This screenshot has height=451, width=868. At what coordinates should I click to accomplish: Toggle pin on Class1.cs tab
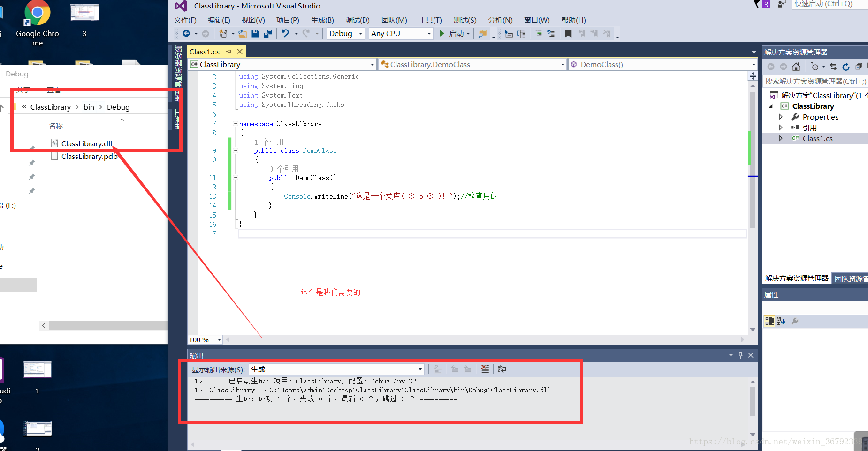(228, 52)
